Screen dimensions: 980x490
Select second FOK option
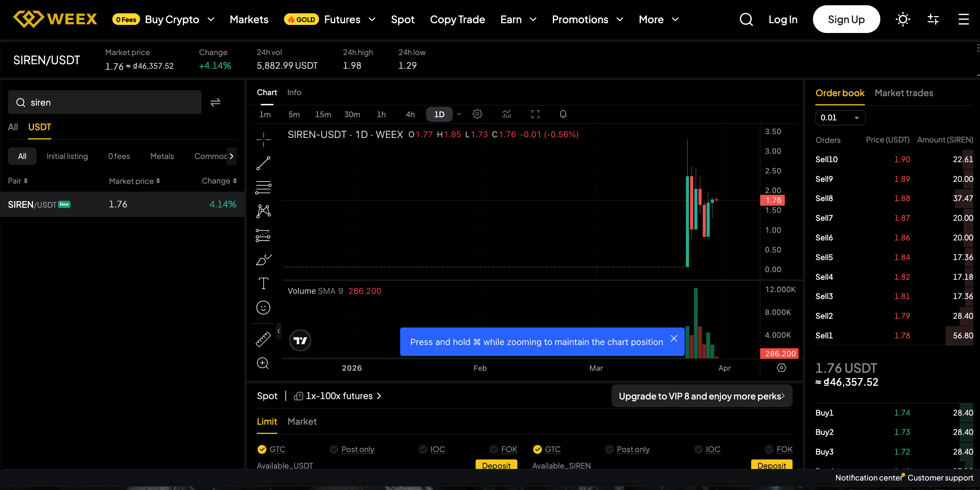769,449
